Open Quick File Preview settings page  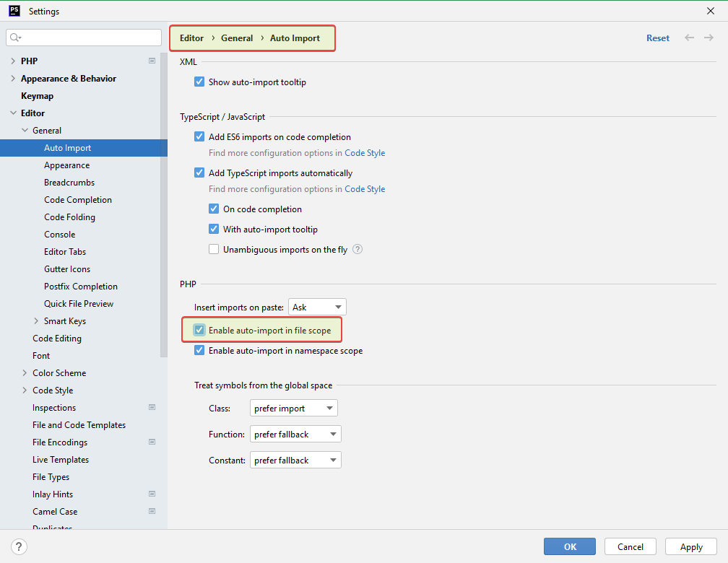(x=79, y=304)
